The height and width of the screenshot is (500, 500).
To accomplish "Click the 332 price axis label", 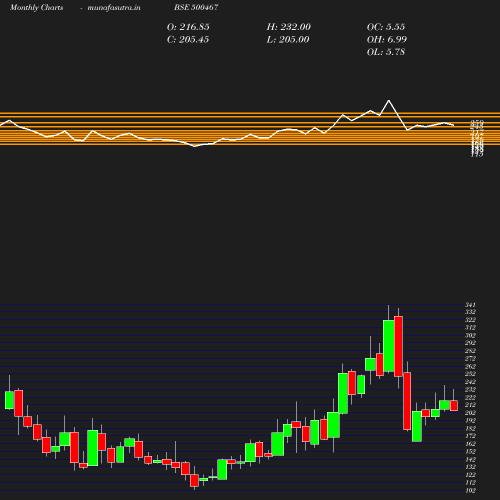I will click(470, 312).
